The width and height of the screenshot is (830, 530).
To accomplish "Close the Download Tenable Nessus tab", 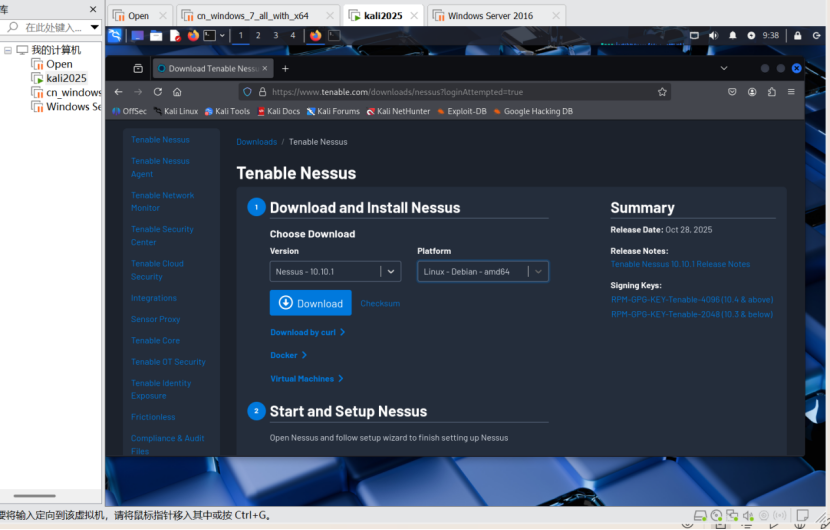I will pos(265,68).
